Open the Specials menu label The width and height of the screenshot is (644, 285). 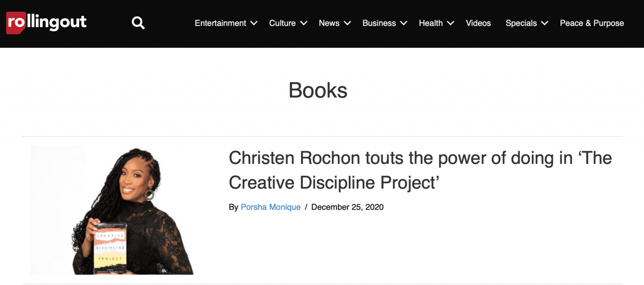pos(521,23)
